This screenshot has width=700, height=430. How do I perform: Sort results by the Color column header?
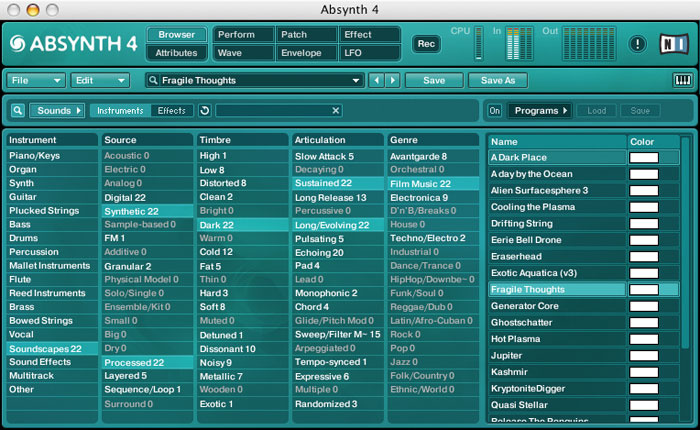pyautogui.click(x=654, y=142)
